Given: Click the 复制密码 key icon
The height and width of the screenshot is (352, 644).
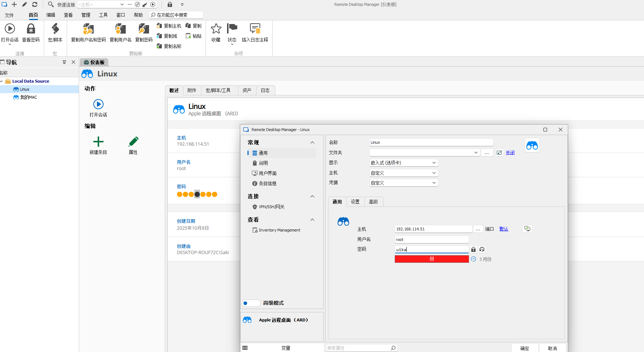Looking at the screenshot, I should coord(144,29).
